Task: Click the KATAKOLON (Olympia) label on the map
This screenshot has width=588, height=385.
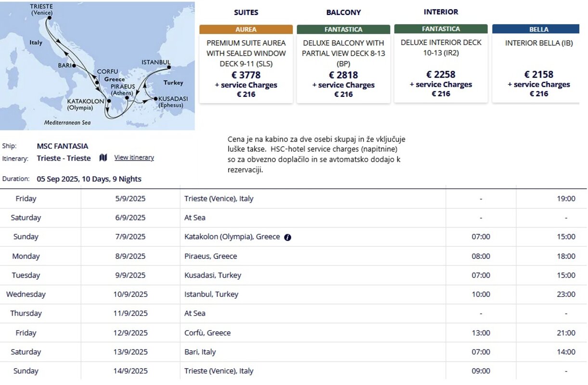Action: click(x=86, y=104)
